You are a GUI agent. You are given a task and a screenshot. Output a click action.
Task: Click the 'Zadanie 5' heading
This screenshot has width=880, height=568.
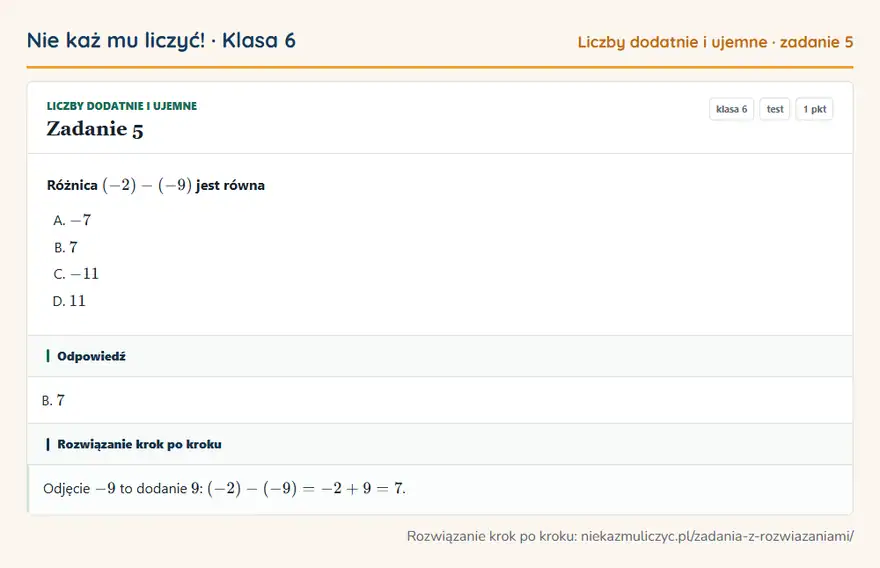click(95, 129)
